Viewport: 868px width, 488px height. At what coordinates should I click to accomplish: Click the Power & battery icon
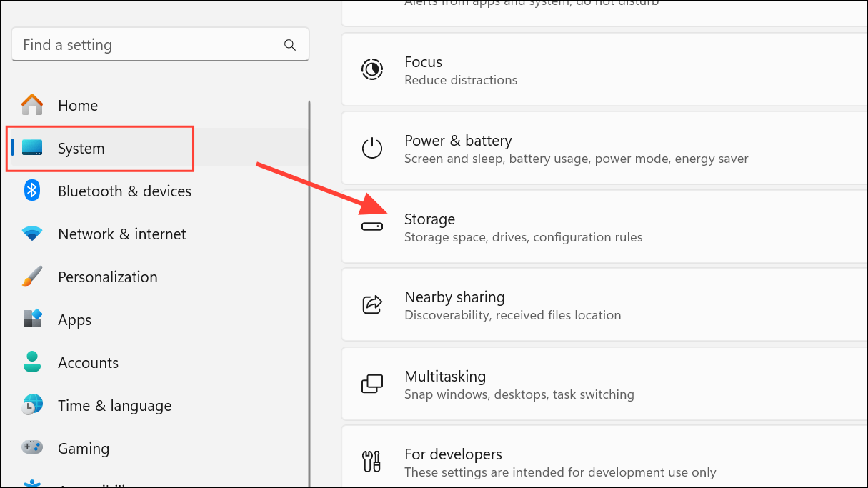click(372, 148)
